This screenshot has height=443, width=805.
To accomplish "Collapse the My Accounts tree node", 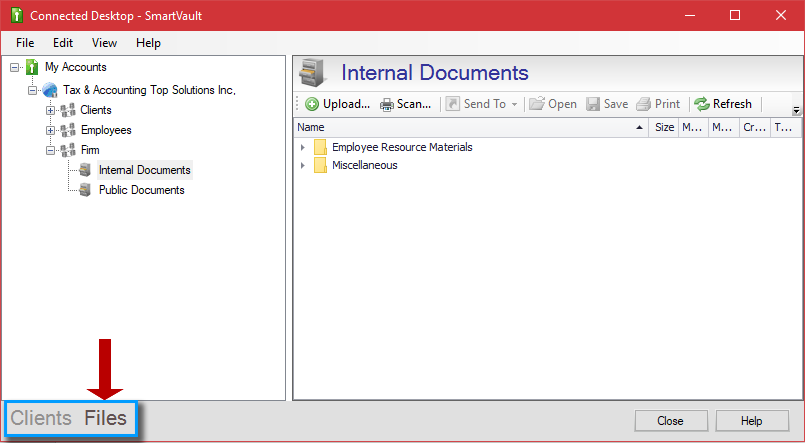I will (14, 67).
